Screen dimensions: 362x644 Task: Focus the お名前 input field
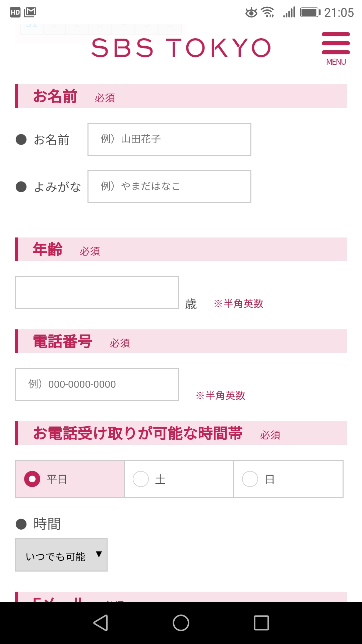coord(169,139)
